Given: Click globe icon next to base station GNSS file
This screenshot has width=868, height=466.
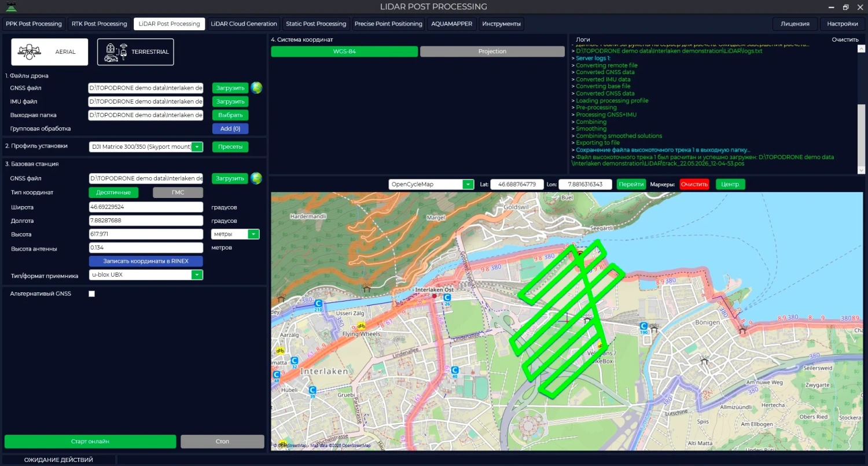Looking at the screenshot, I should pyautogui.click(x=256, y=178).
